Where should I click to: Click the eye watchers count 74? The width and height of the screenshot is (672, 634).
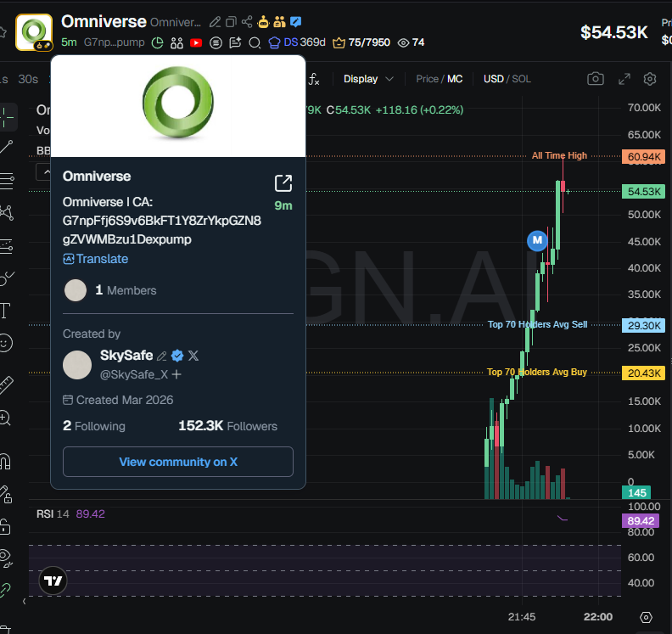pyautogui.click(x=411, y=42)
